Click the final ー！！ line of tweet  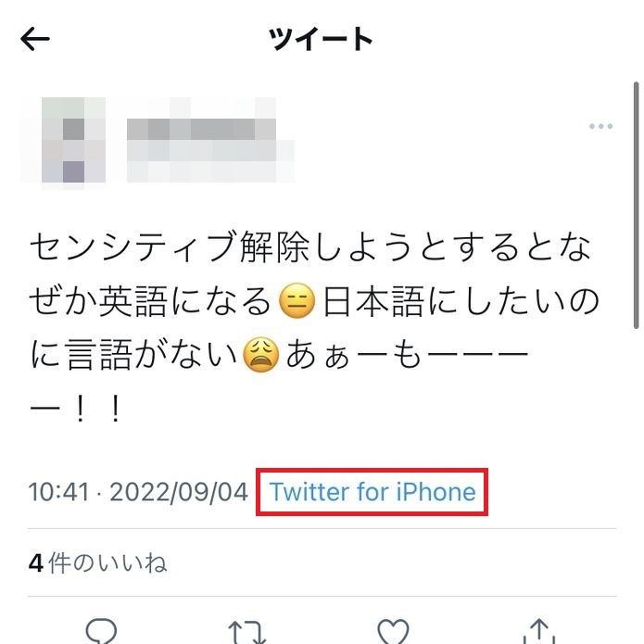(x=76, y=409)
